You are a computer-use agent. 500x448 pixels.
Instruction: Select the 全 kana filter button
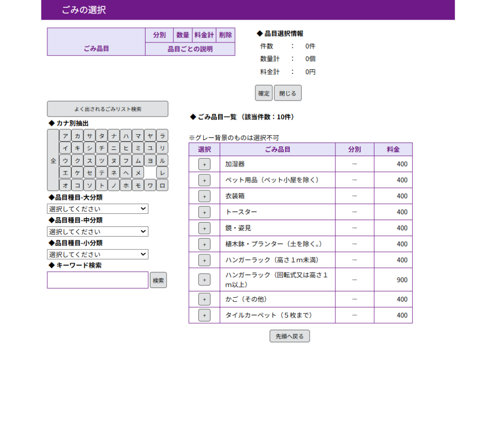pos(53,161)
